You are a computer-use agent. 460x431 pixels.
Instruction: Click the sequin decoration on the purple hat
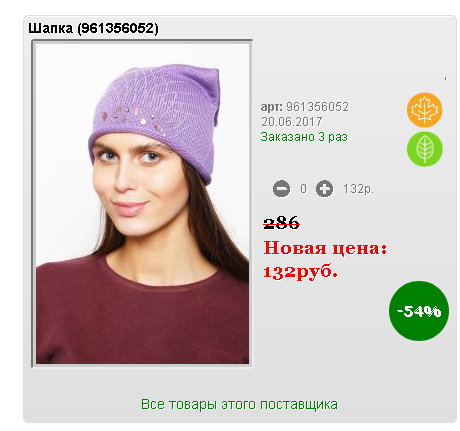(x=133, y=117)
